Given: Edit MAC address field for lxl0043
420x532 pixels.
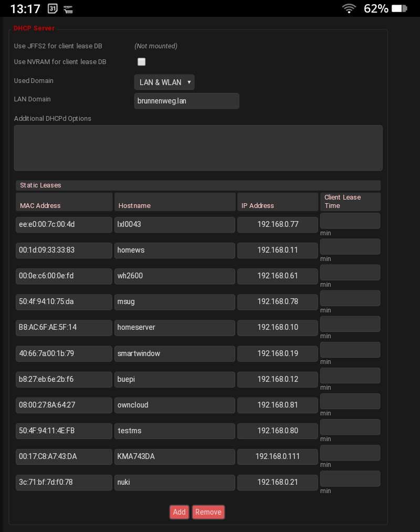Looking at the screenshot, I should (64, 224).
